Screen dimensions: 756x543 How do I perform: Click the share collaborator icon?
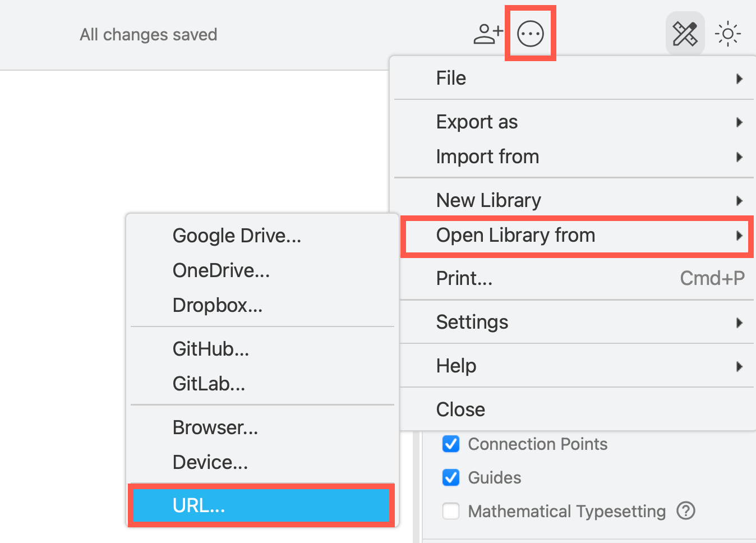[x=487, y=33]
